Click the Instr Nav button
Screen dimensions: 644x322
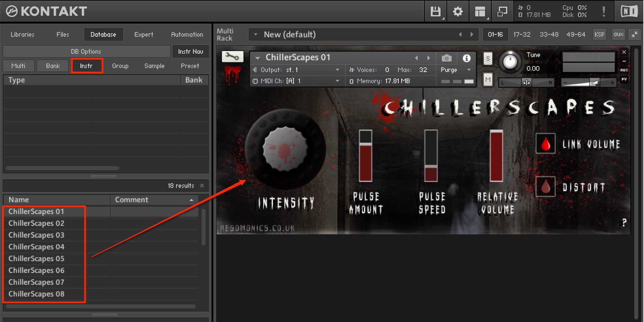(191, 51)
